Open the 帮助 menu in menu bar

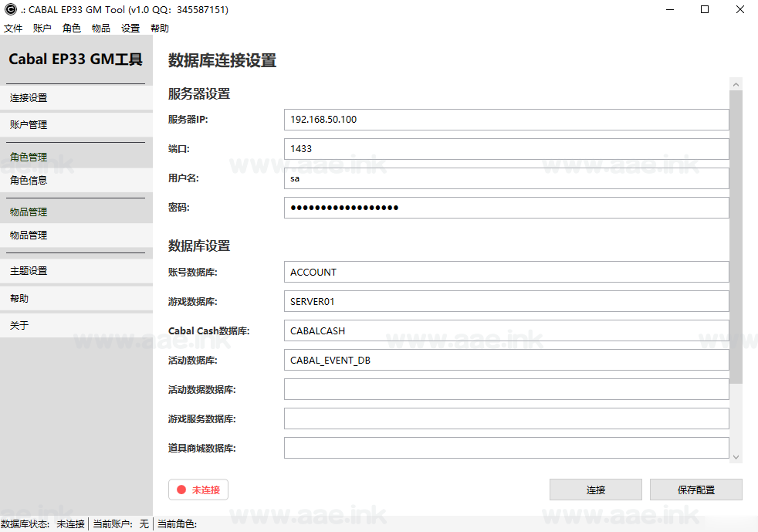[160, 28]
